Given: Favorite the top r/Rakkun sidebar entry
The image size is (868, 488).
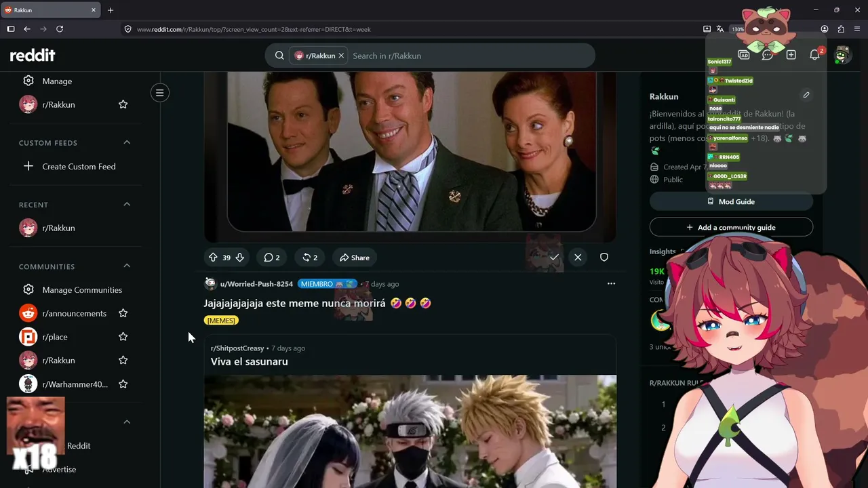Looking at the screenshot, I should coord(123,104).
